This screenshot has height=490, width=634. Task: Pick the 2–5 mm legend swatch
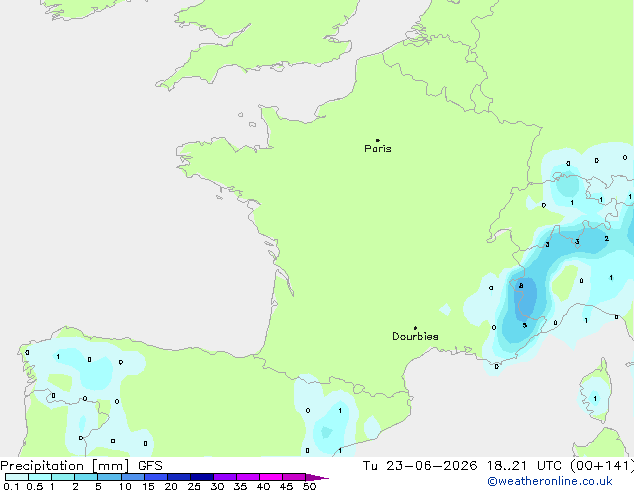[x=86, y=477]
